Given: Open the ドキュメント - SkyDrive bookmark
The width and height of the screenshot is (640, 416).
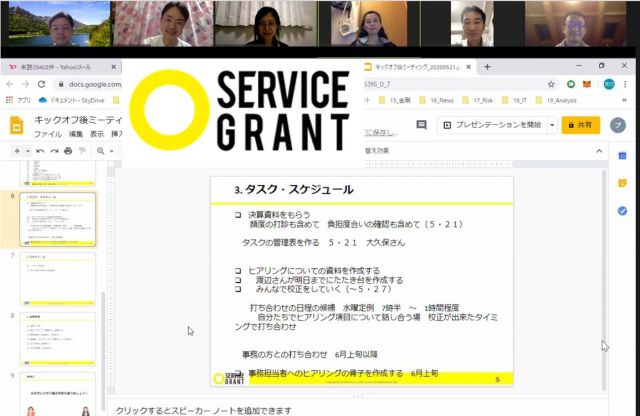Looking at the screenshot, I should [x=71, y=100].
